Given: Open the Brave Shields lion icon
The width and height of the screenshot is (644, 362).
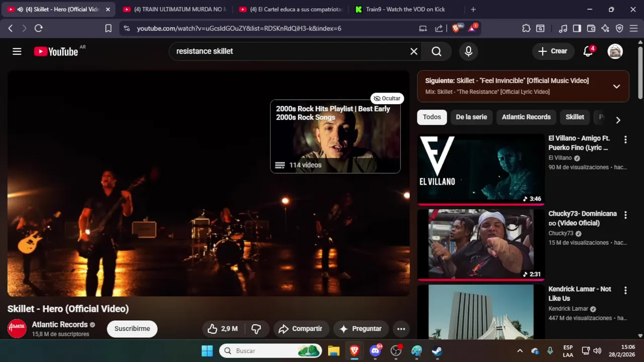Looking at the screenshot, I should tap(456, 28).
